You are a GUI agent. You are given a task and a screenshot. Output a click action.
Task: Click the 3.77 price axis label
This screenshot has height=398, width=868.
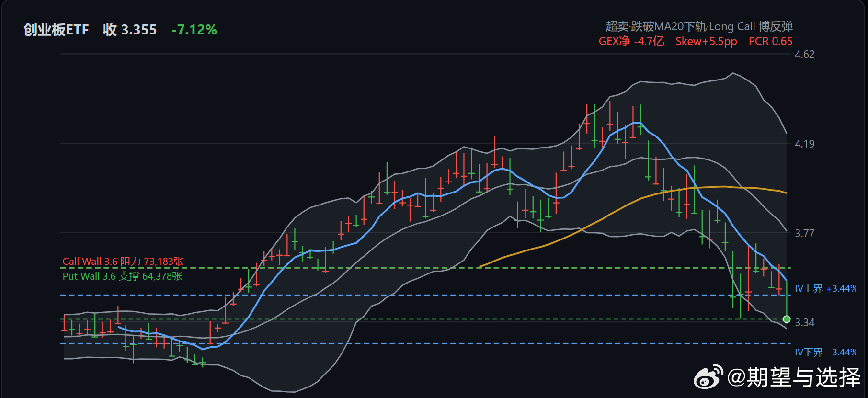(x=804, y=233)
